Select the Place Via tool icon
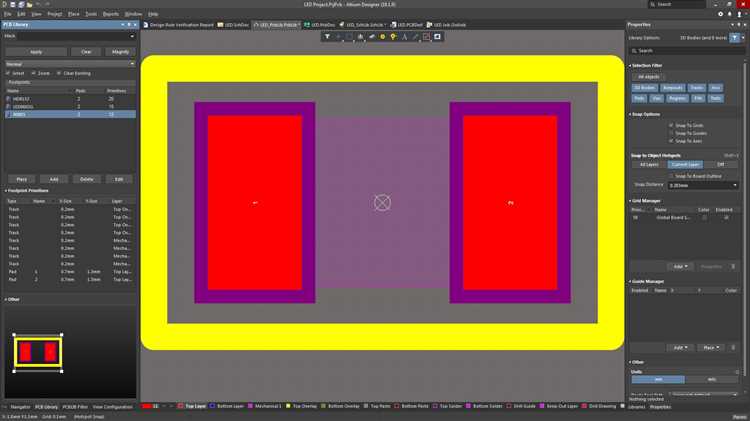The height and width of the screenshot is (421, 750). click(393, 37)
